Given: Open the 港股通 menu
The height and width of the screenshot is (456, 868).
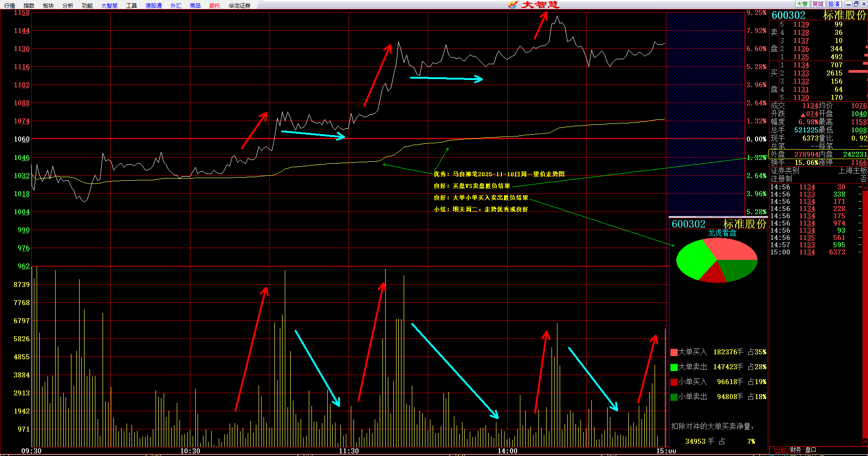Looking at the screenshot, I should tap(154, 5).
